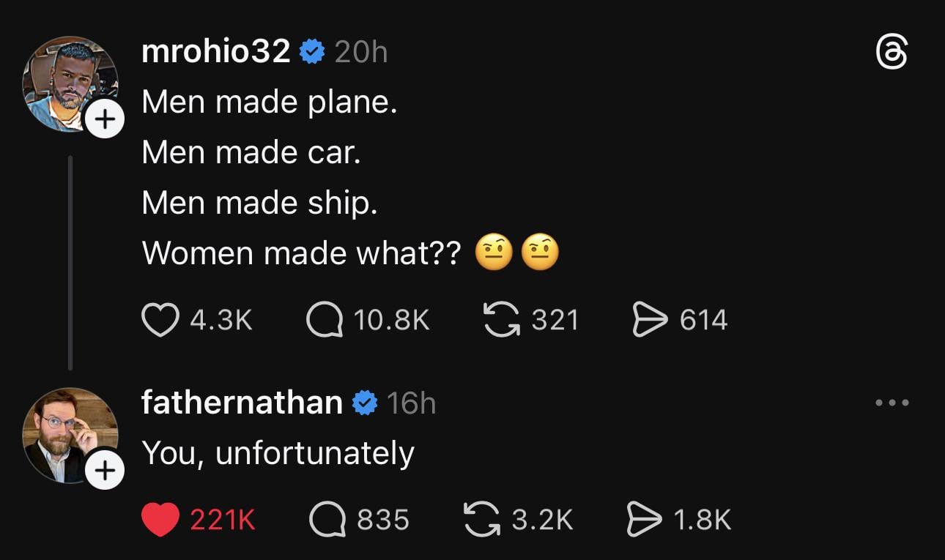Visit fathernathan username link

click(242, 403)
